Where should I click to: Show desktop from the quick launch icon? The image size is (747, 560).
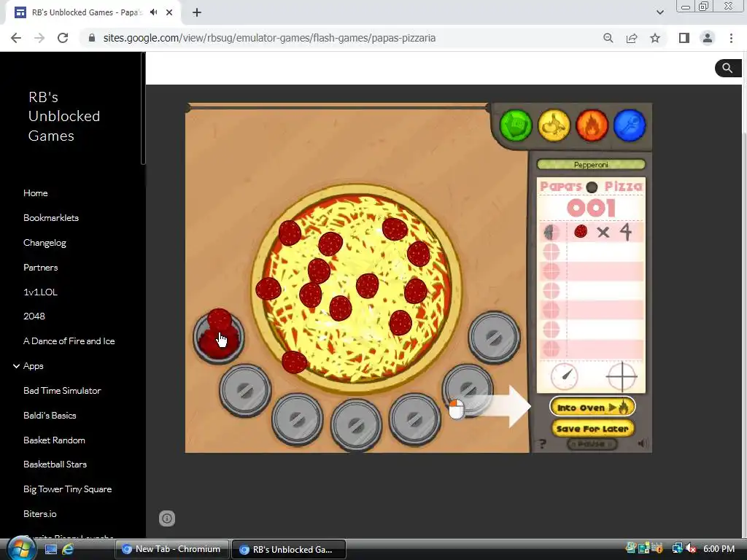(51, 549)
